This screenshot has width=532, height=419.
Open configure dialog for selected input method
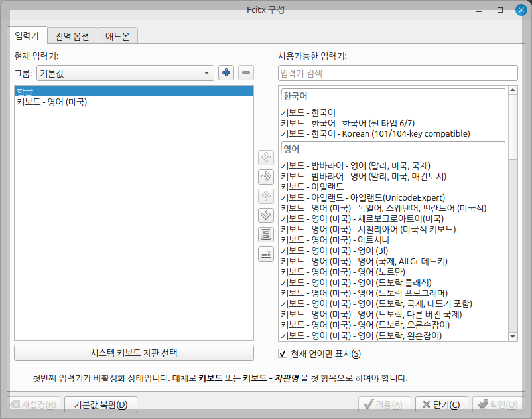point(266,234)
